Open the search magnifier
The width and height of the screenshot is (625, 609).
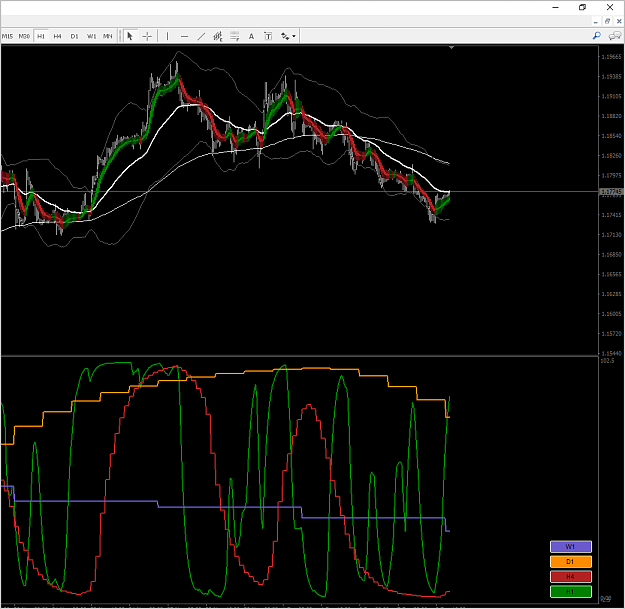click(597, 36)
